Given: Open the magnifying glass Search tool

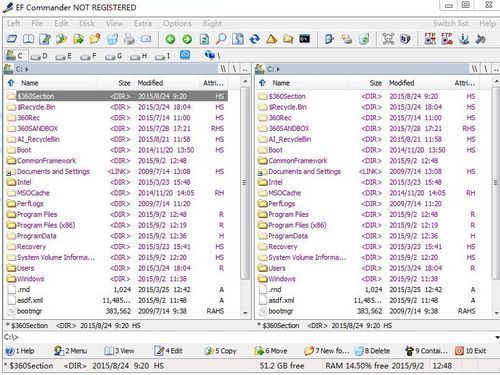Looking at the screenshot, I should tap(221, 39).
